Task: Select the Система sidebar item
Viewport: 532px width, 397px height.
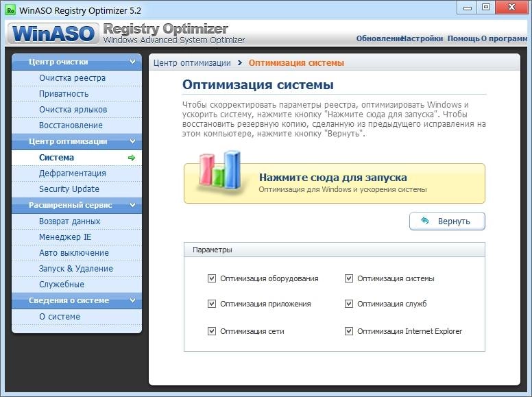Action: (x=77, y=158)
